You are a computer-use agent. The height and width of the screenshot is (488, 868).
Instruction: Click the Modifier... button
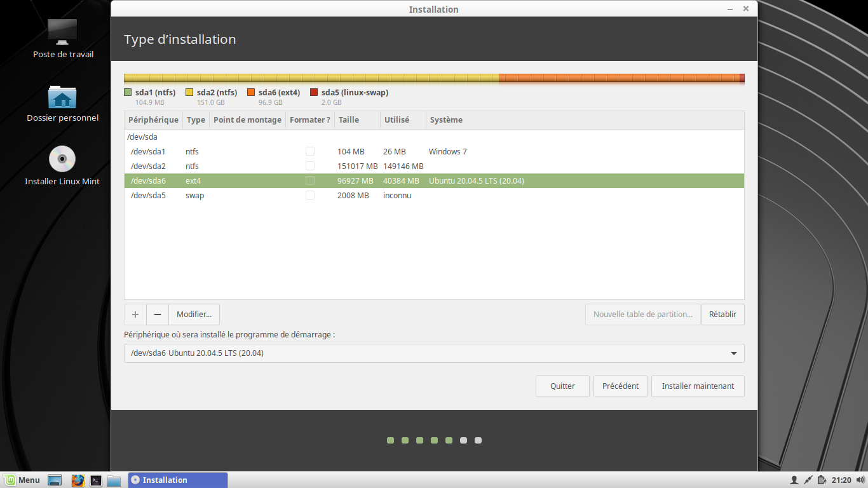click(194, 315)
